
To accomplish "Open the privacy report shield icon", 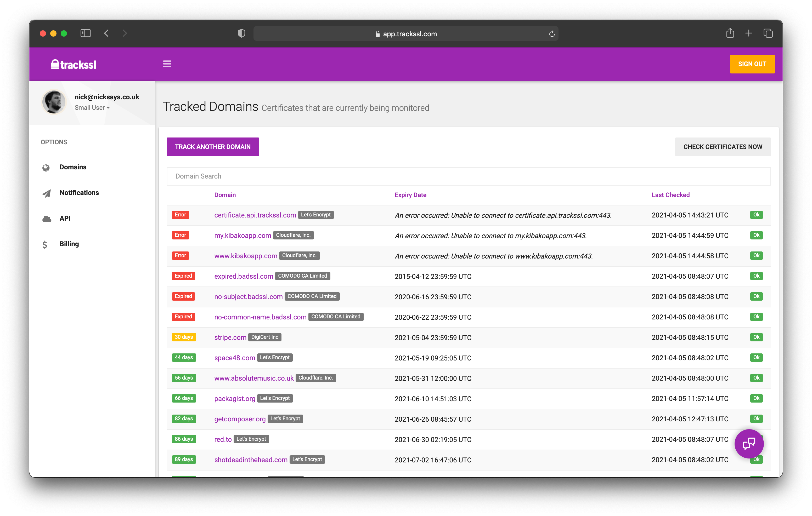I will pos(241,33).
